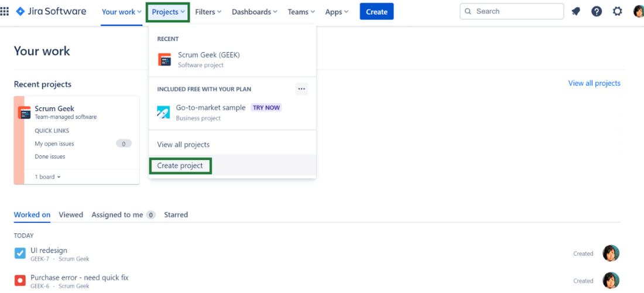Expand the Filters dropdown

[x=208, y=12]
